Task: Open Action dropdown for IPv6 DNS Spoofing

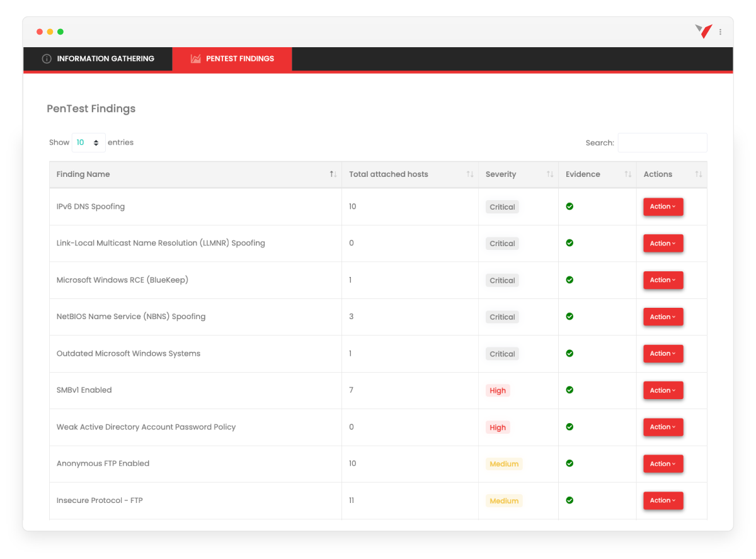Action: (663, 206)
